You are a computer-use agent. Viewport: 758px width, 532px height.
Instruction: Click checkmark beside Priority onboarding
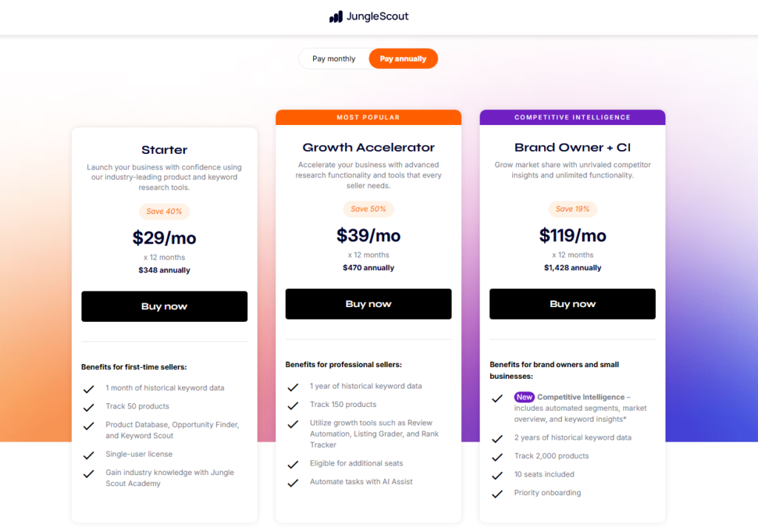[497, 494]
